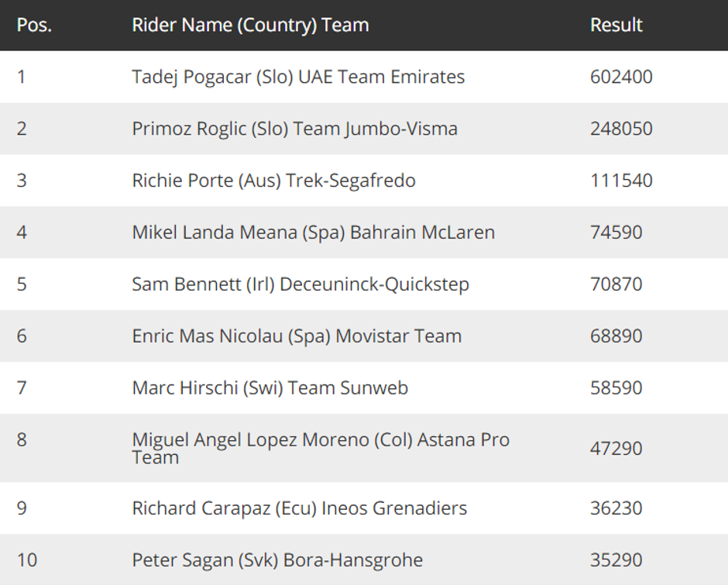Open Peter Sagan Bora-Hansgrohe entry
Image resolution: width=728 pixels, height=585 pixels.
[x=277, y=560]
